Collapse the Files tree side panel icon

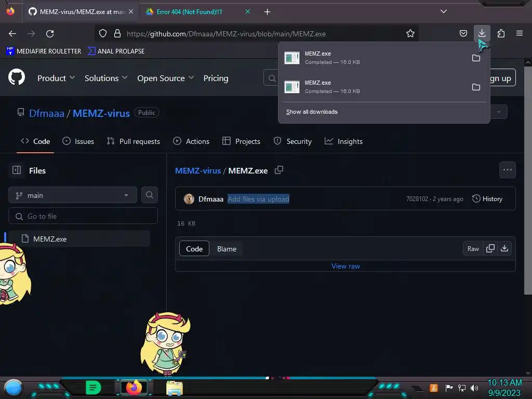tap(17, 170)
